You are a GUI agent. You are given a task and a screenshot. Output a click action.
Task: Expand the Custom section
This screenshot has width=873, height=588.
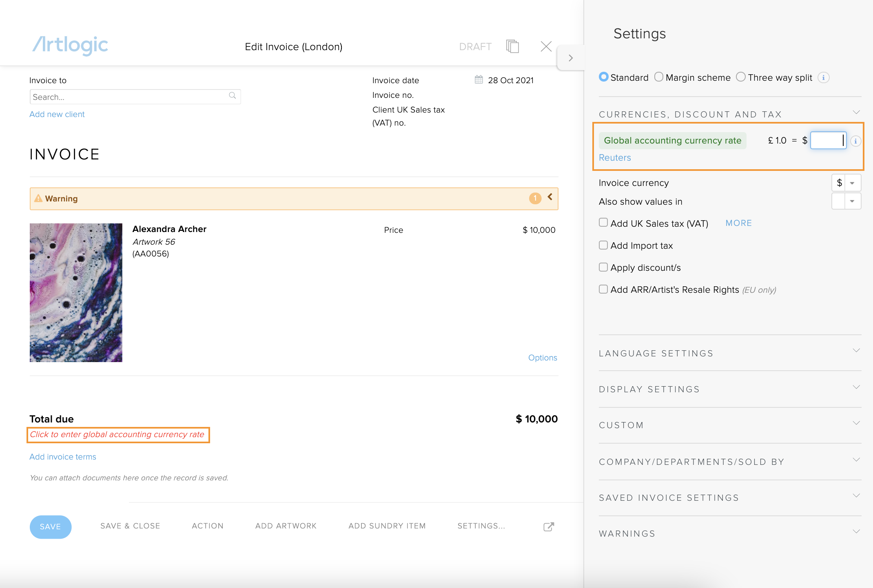856,423
